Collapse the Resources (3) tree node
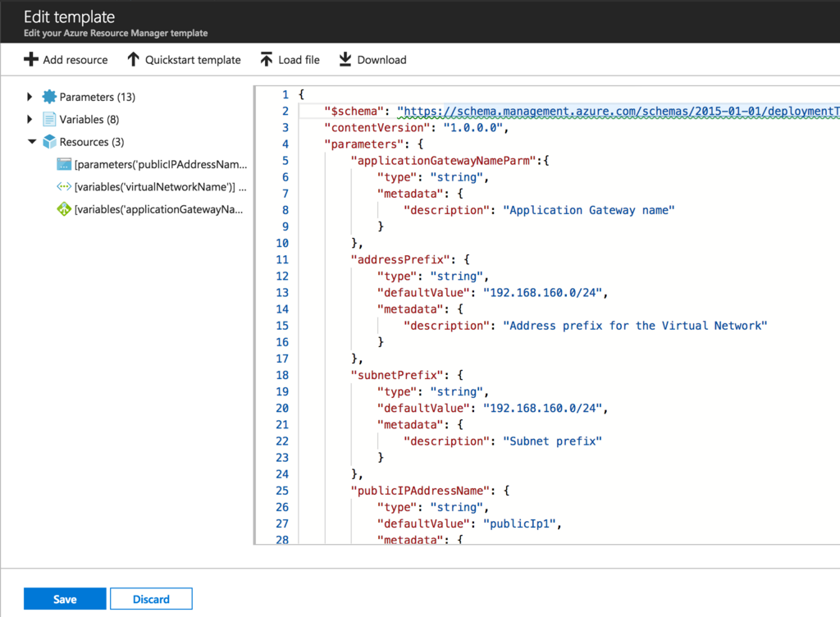The height and width of the screenshot is (617, 840). point(32,142)
